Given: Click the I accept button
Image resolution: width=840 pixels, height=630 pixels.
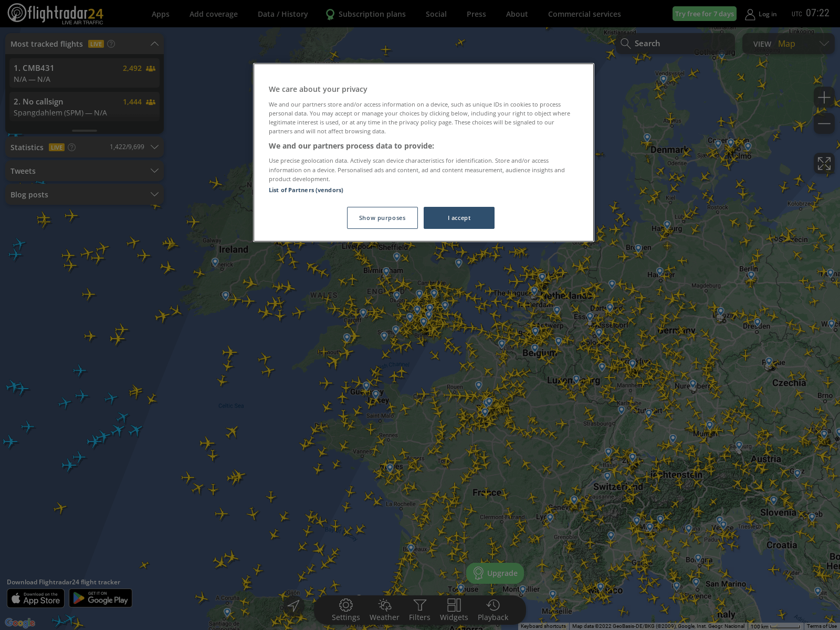Looking at the screenshot, I should [459, 218].
